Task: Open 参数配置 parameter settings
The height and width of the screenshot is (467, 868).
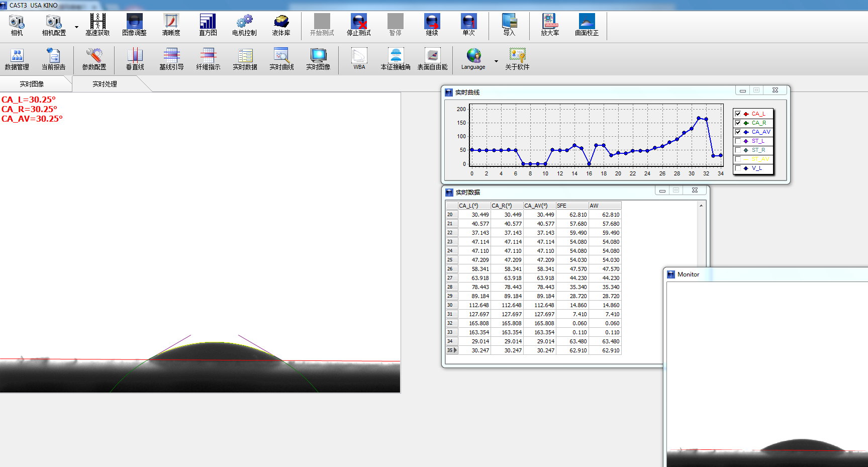Action: (x=94, y=59)
